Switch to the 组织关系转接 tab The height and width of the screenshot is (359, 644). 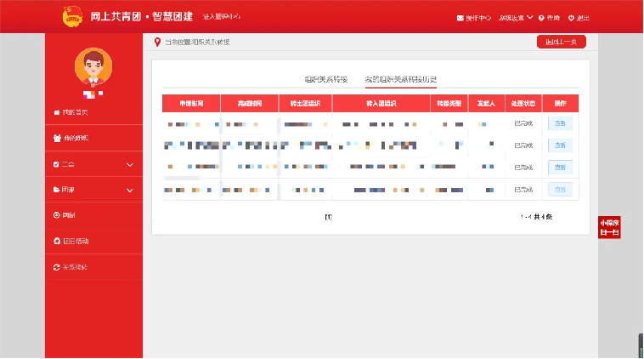point(326,79)
